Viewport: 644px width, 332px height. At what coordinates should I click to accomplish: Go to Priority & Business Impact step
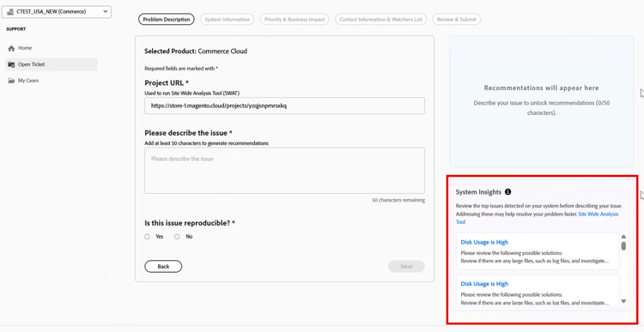coord(295,19)
